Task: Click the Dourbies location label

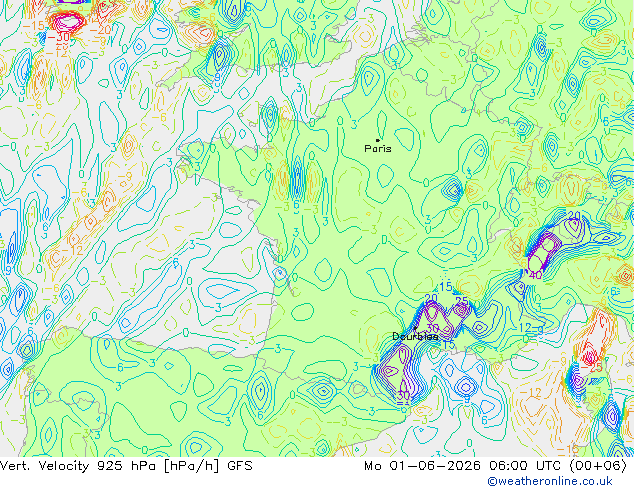Action: (415, 336)
